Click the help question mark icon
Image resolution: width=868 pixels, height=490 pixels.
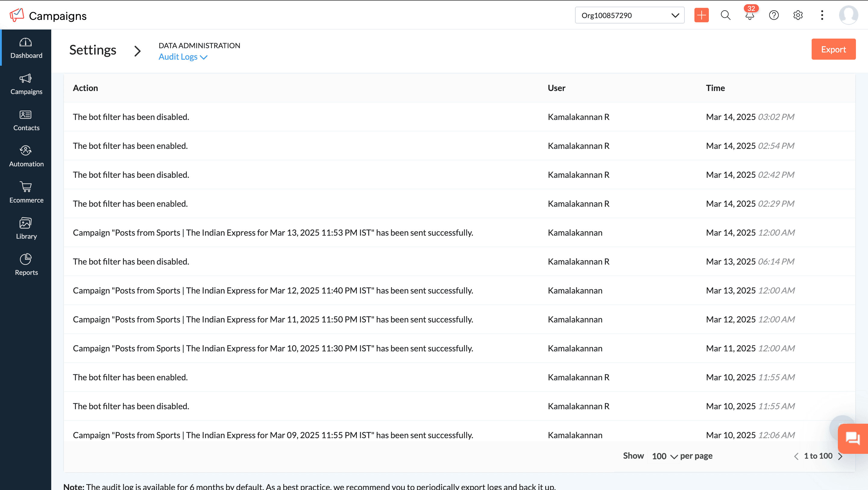pyautogui.click(x=774, y=15)
